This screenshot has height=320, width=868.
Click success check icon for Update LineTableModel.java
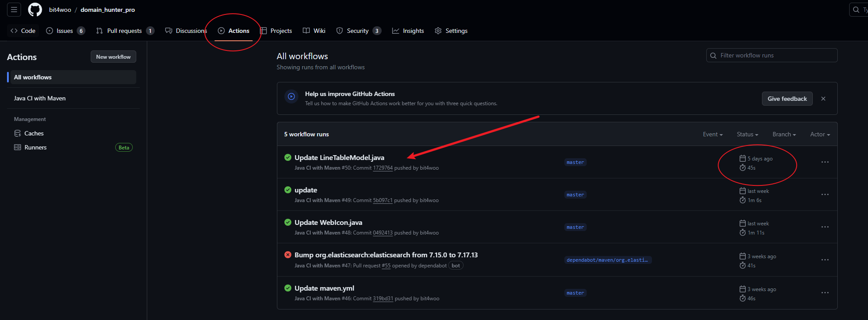pyautogui.click(x=288, y=157)
